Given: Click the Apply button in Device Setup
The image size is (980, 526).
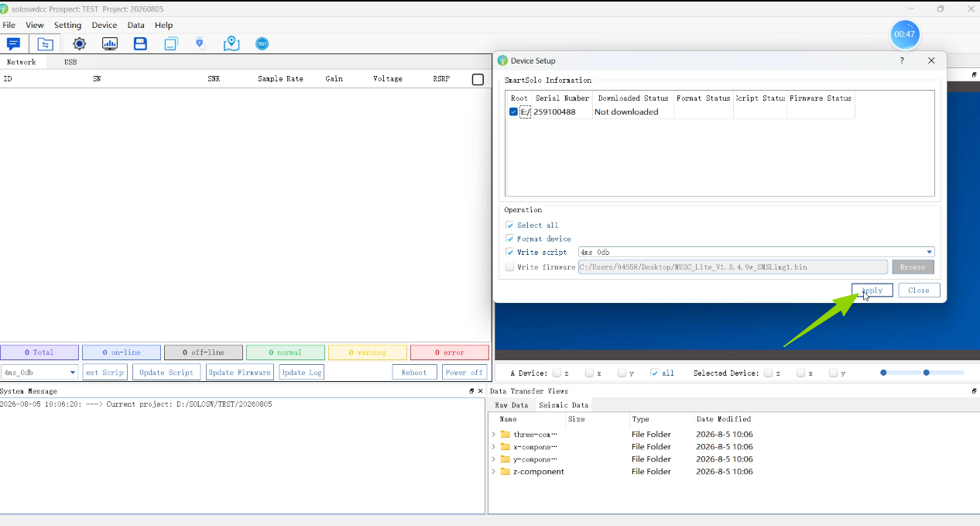Looking at the screenshot, I should click(x=872, y=291).
